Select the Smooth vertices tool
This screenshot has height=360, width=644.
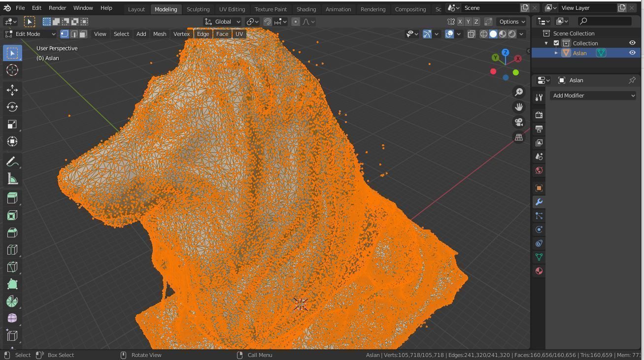tap(12, 319)
